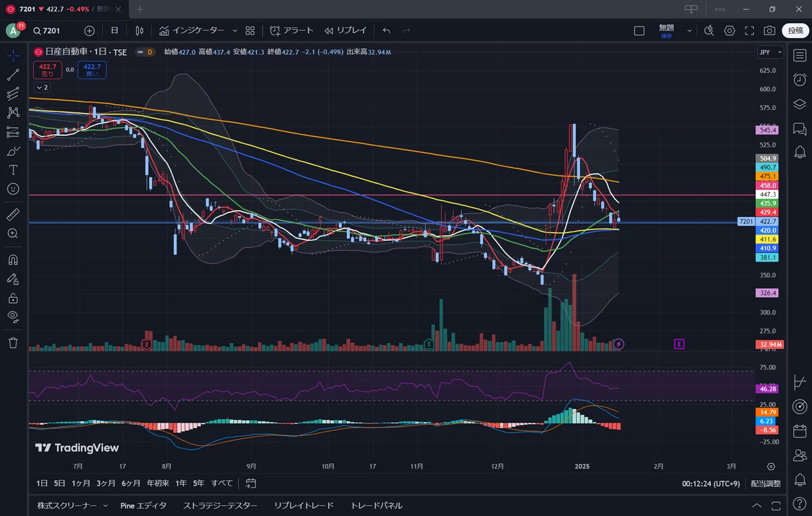Collapse the bottom panel with up chevron
812x516 pixels.
click(x=757, y=505)
